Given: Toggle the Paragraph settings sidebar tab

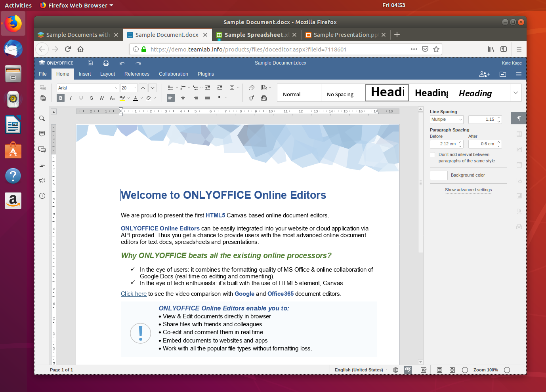Looking at the screenshot, I should [519, 119].
